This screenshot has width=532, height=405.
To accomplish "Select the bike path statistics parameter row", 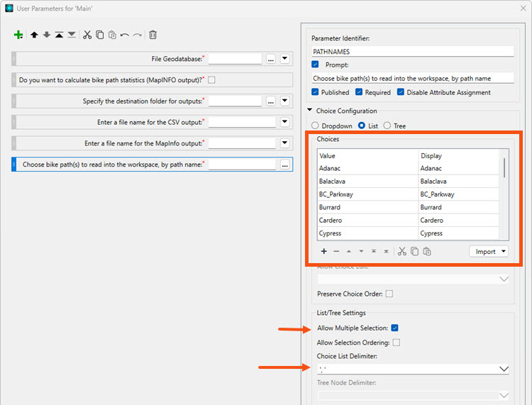I will (152, 80).
